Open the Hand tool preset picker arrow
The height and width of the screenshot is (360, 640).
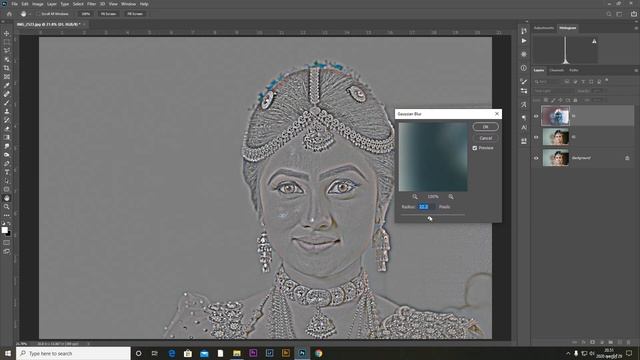tap(29, 14)
